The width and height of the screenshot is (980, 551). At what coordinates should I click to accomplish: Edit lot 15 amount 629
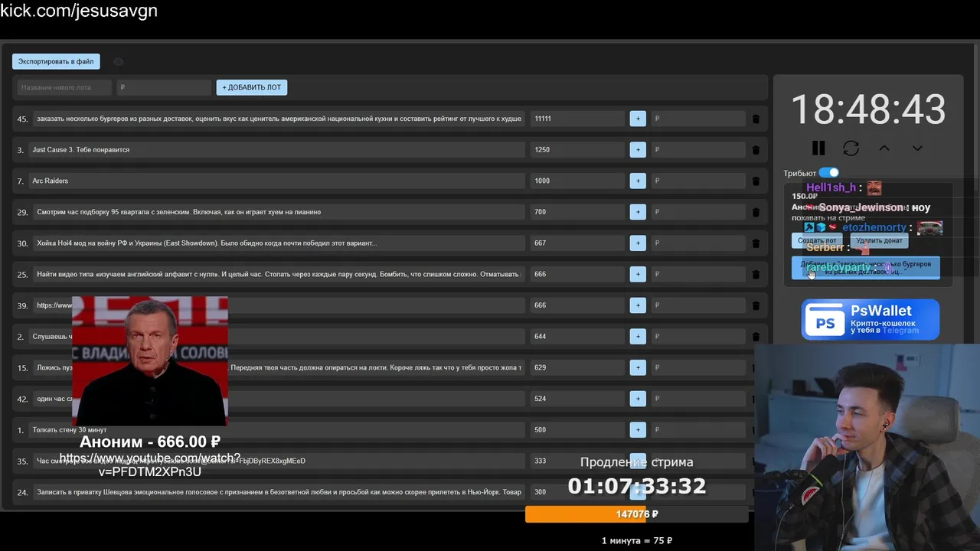tap(577, 367)
